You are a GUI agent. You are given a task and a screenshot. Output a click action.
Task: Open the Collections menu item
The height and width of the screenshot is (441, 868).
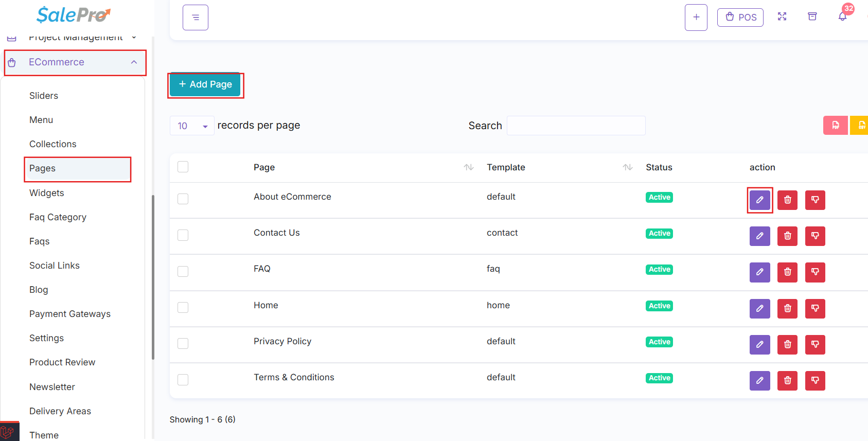(x=53, y=144)
